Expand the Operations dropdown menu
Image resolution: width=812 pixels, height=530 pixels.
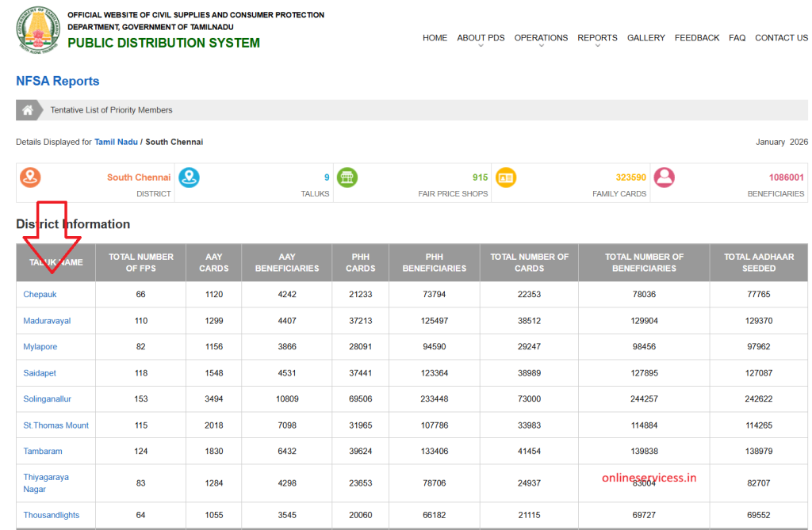pos(541,38)
